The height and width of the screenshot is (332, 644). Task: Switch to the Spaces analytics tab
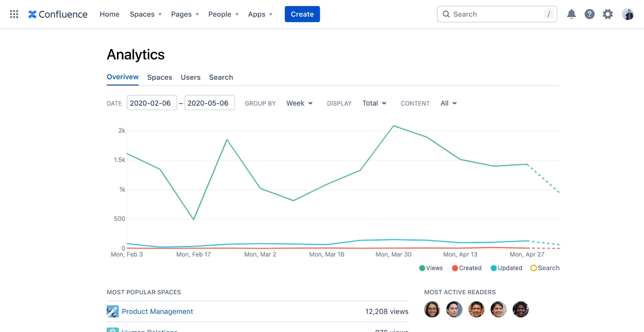[160, 77]
